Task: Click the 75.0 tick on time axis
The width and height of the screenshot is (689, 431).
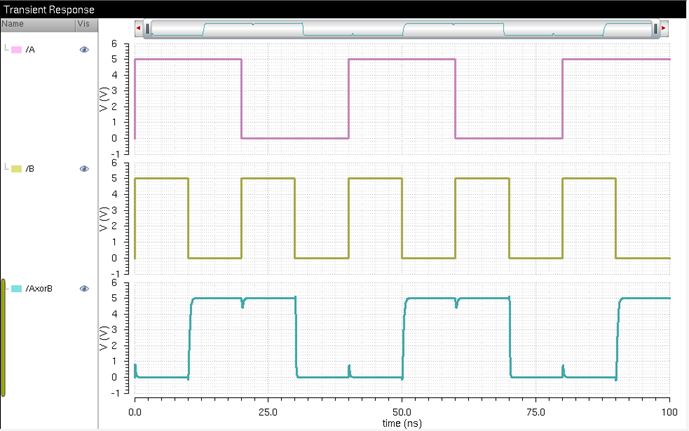Action: 536,412
